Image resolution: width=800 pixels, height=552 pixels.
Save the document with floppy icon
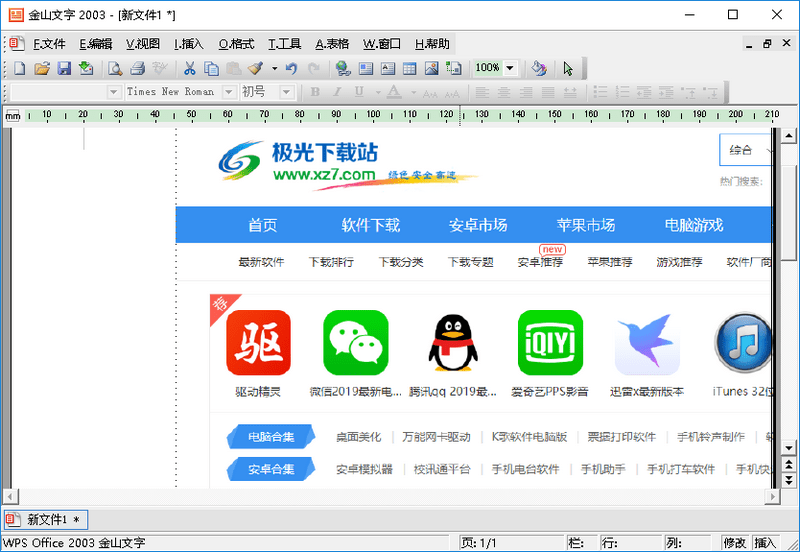[64, 68]
